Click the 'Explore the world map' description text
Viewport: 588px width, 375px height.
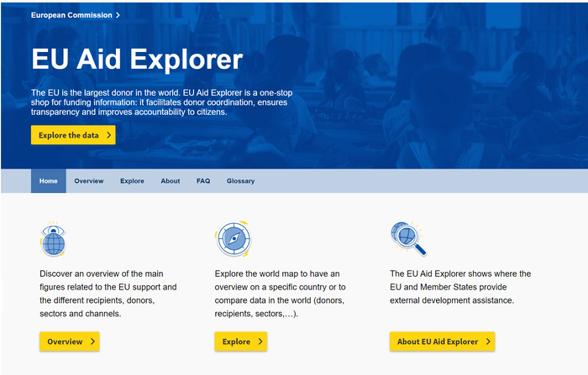[x=280, y=294]
